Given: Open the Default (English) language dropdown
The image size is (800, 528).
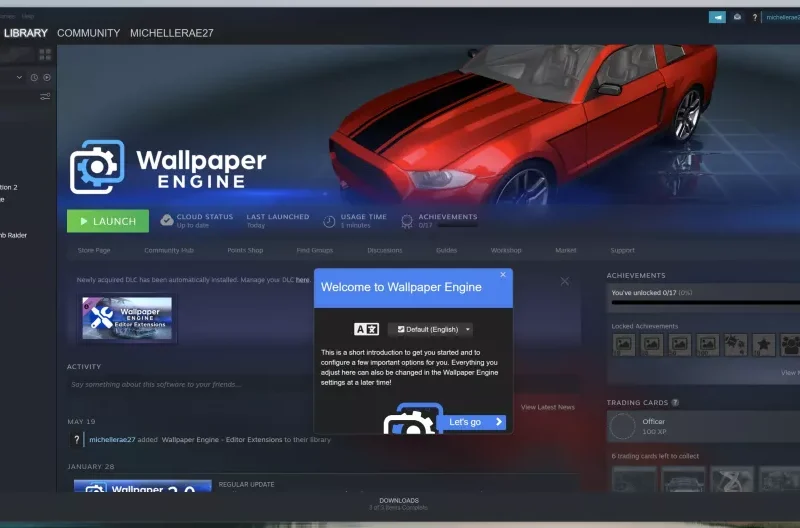Looking at the screenshot, I should 430,329.
